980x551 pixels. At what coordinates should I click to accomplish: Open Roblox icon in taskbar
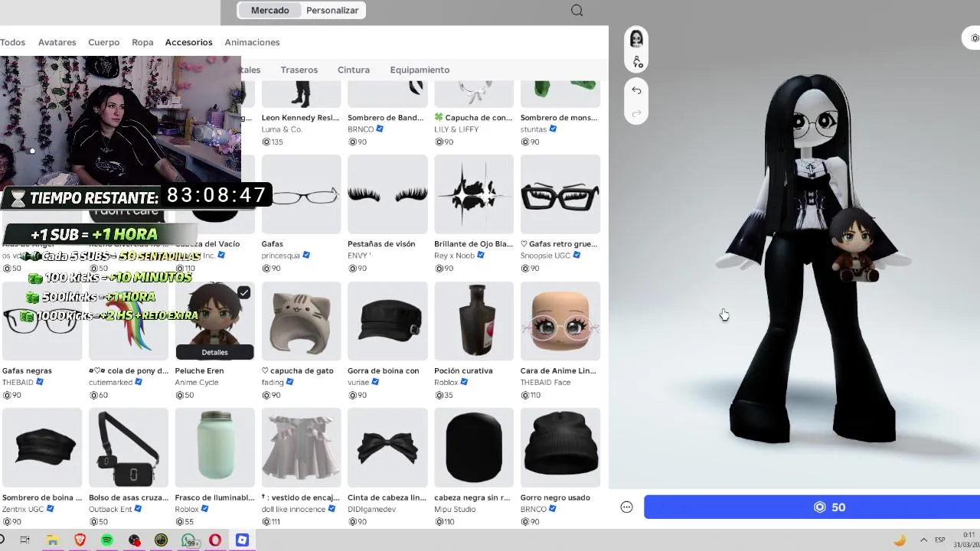[242, 540]
